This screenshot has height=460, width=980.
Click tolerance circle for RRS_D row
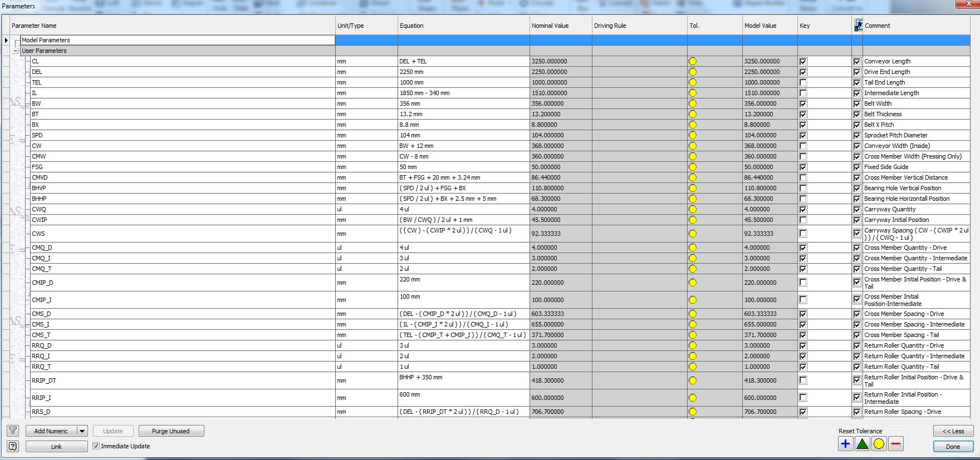[x=693, y=412]
